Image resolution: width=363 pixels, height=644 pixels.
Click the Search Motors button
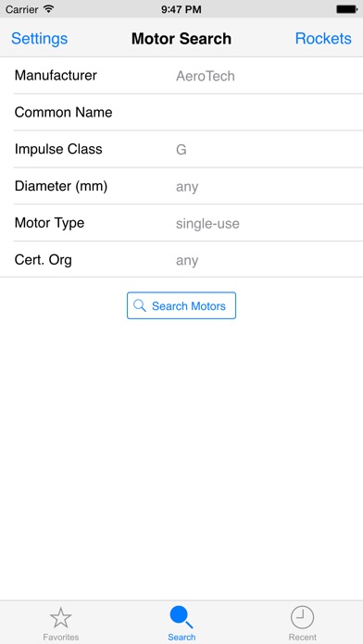(181, 305)
